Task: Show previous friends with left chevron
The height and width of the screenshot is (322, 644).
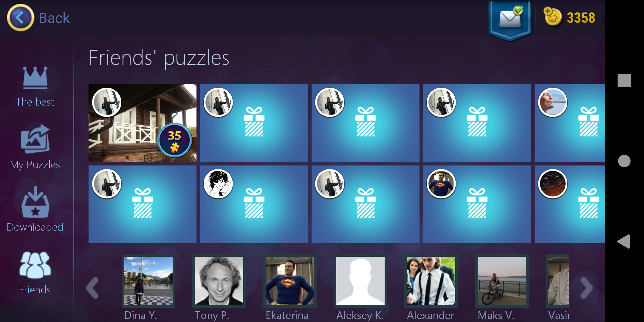Action: (x=92, y=288)
